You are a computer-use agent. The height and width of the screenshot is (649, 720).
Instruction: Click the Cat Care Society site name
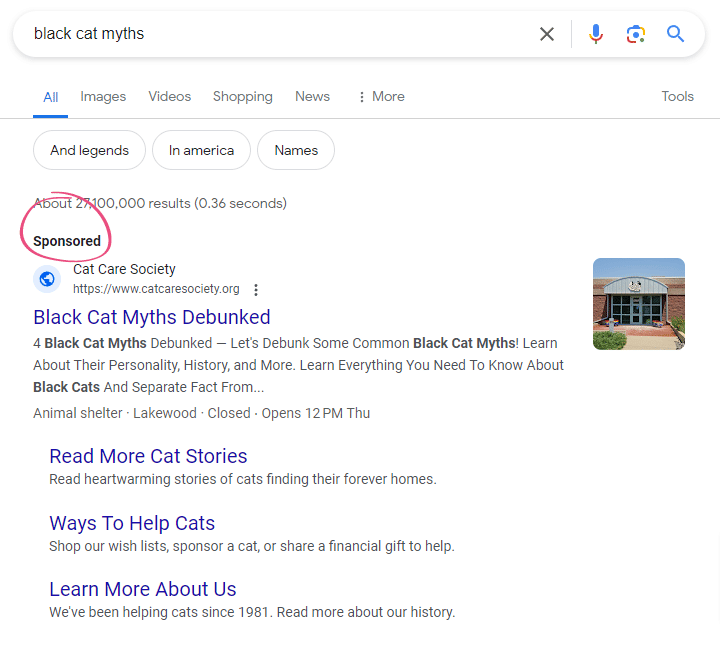click(124, 269)
